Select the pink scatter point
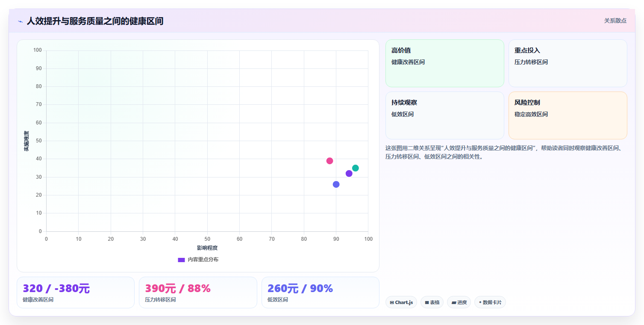The height and width of the screenshot is (325, 644). (329, 161)
